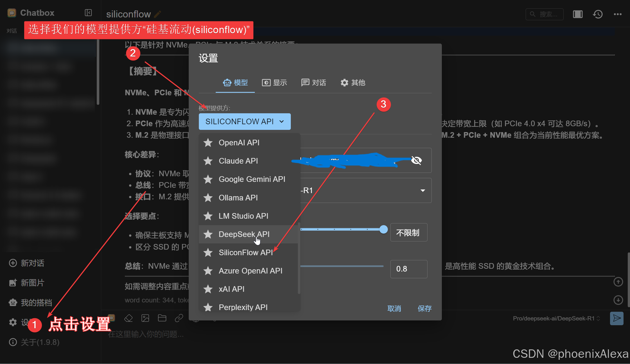This screenshot has height=364, width=630.
Task: Toggle the star next to SiliconFlow API
Action: pyautogui.click(x=208, y=252)
